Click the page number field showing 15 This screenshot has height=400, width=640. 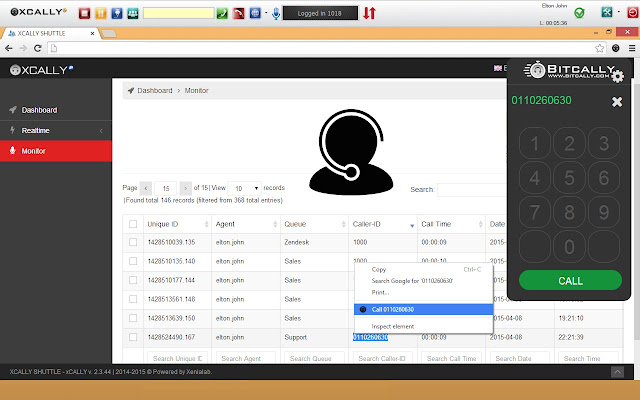pos(166,188)
